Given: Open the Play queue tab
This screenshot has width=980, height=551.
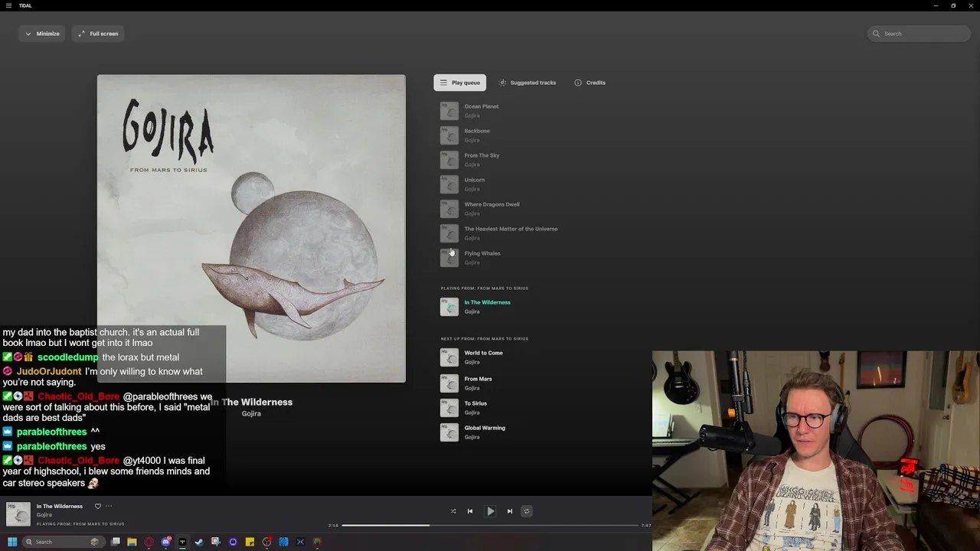Looking at the screenshot, I should click(x=459, y=83).
